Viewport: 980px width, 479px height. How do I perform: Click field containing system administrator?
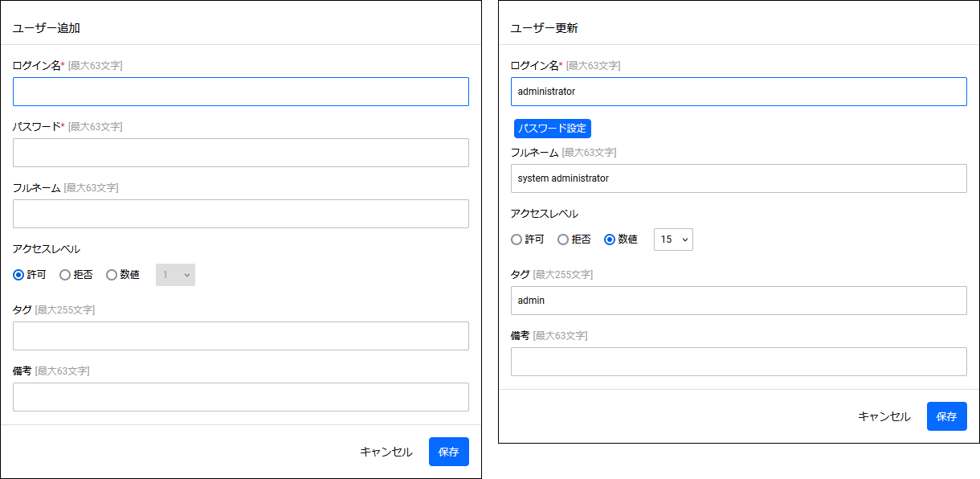(739, 178)
